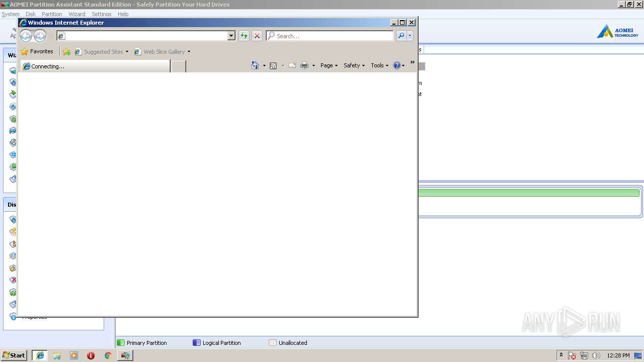Open the Safety menu
This screenshot has height=362, width=644.
[354, 65]
